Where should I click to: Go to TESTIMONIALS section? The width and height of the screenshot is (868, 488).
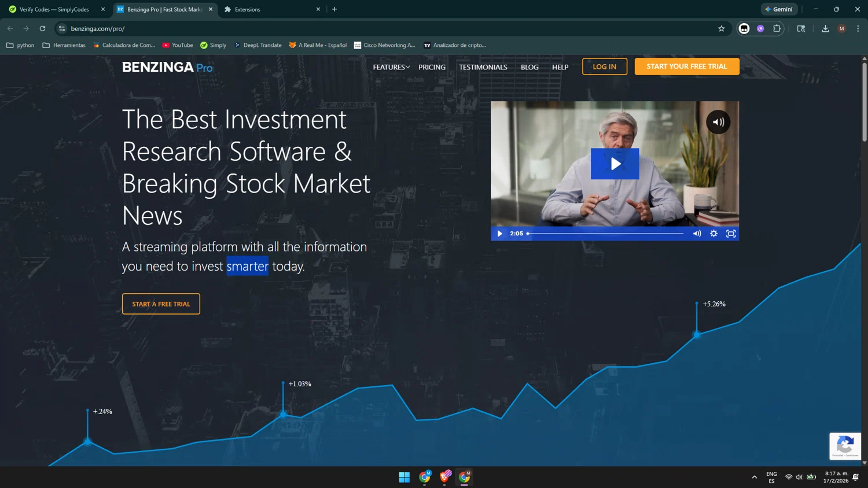[x=483, y=67]
